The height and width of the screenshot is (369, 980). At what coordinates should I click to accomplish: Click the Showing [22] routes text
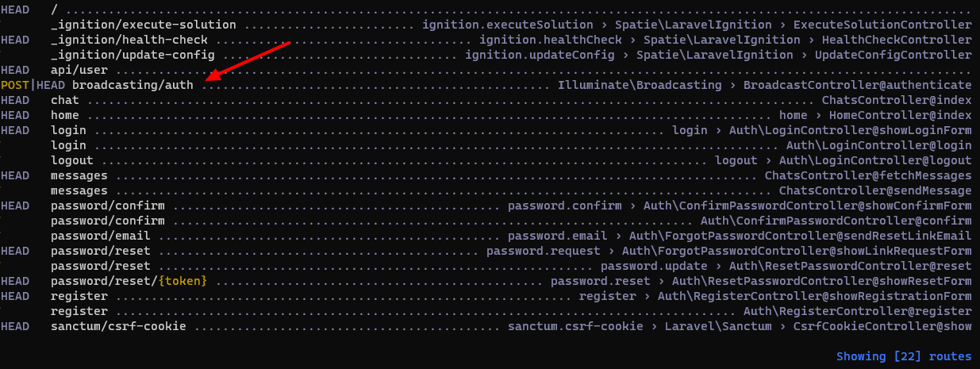[904, 356]
